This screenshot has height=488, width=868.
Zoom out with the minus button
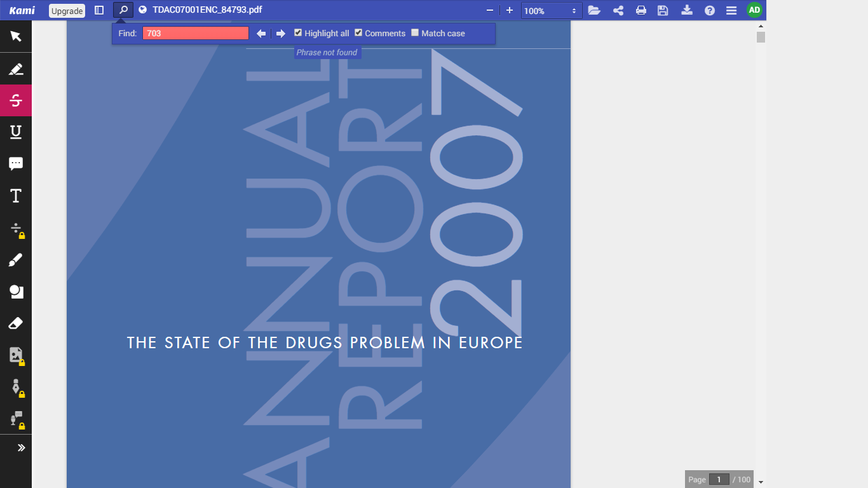click(x=490, y=10)
